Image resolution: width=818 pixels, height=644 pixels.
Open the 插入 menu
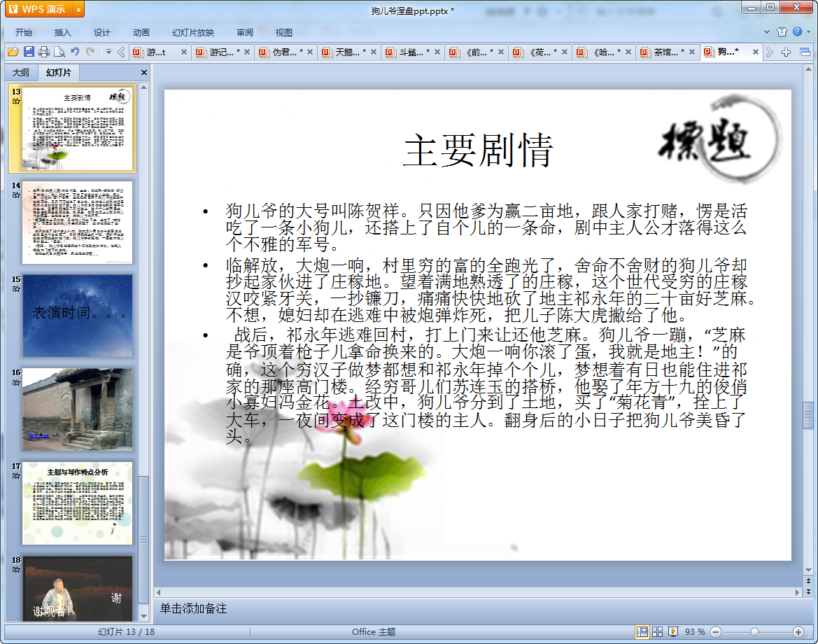pyautogui.click(x=62, y=32)
